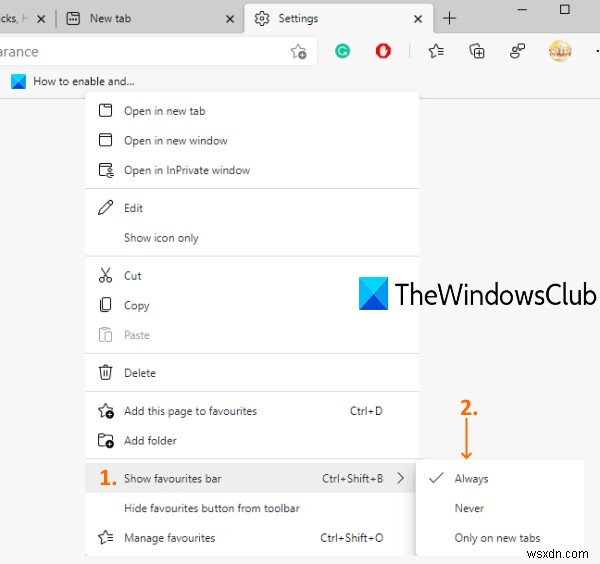Open the profile avatar menu

(x=560, y=51)
